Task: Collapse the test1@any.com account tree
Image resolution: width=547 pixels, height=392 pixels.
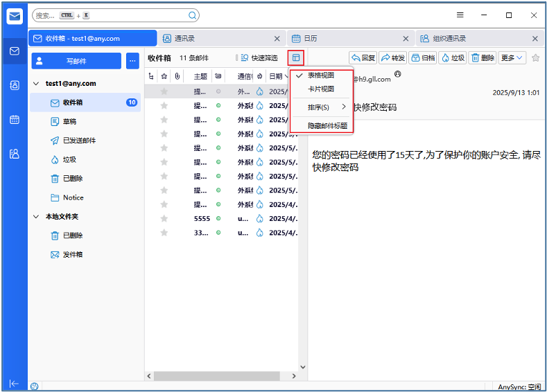Action: [37, 84]
